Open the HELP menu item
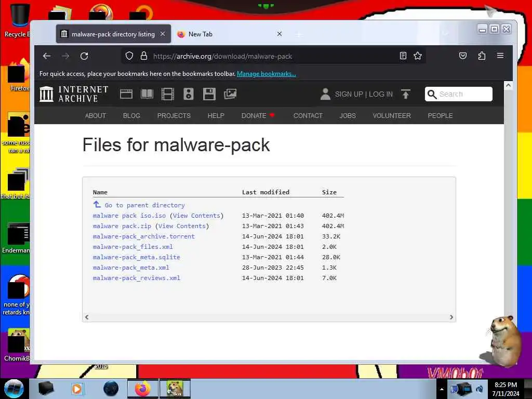 point(216,116)
